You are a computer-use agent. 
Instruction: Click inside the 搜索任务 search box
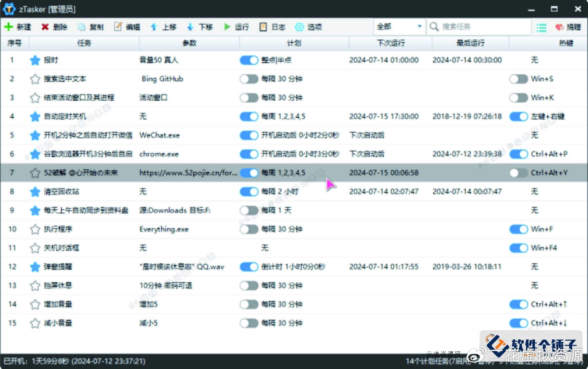coord(478,26)
